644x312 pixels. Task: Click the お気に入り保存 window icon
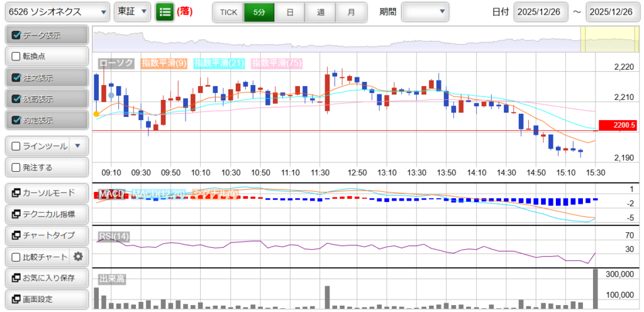pyautogui.click(x=15, y=278)
